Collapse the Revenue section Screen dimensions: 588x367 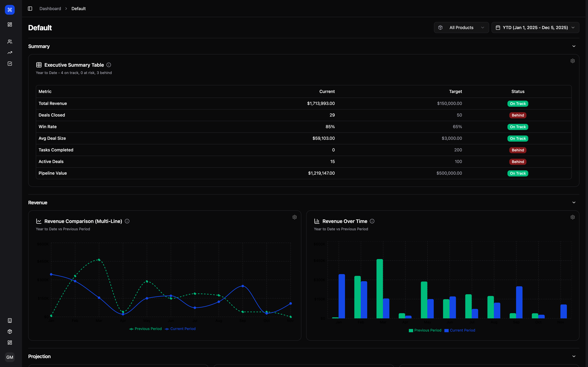pyautogui.click(x=574, y=202)
